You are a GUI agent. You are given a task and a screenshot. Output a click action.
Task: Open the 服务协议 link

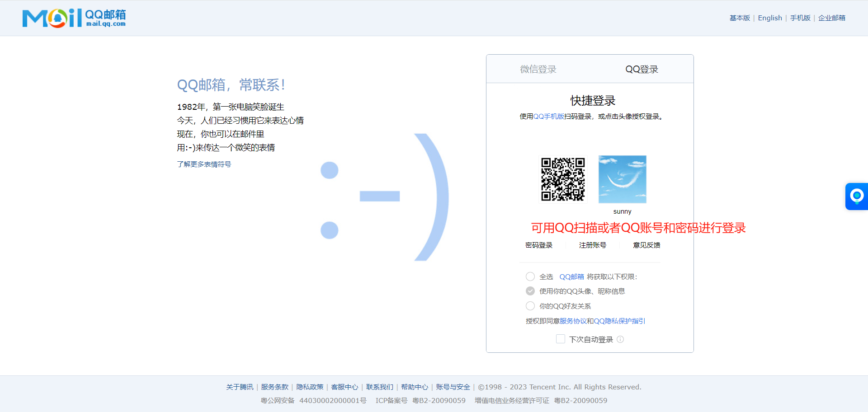(573, 321)
